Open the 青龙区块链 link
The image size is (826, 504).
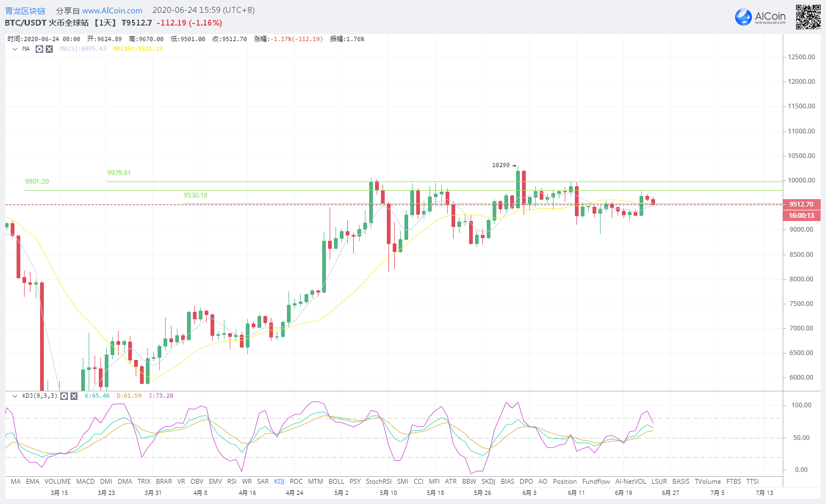click(25, 11)
